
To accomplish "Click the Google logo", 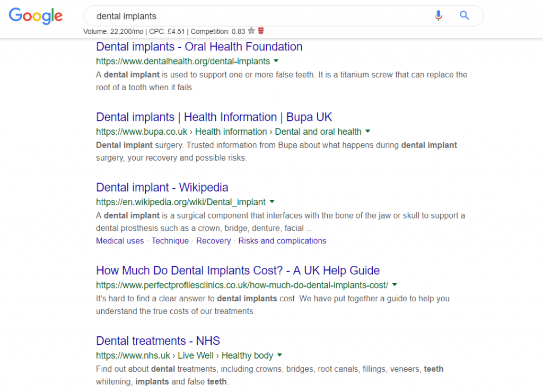I will coord(36,15).
